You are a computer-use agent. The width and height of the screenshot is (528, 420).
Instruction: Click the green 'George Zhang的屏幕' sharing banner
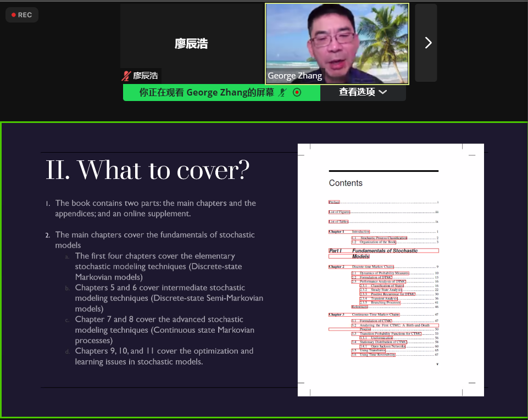[206, 92]
